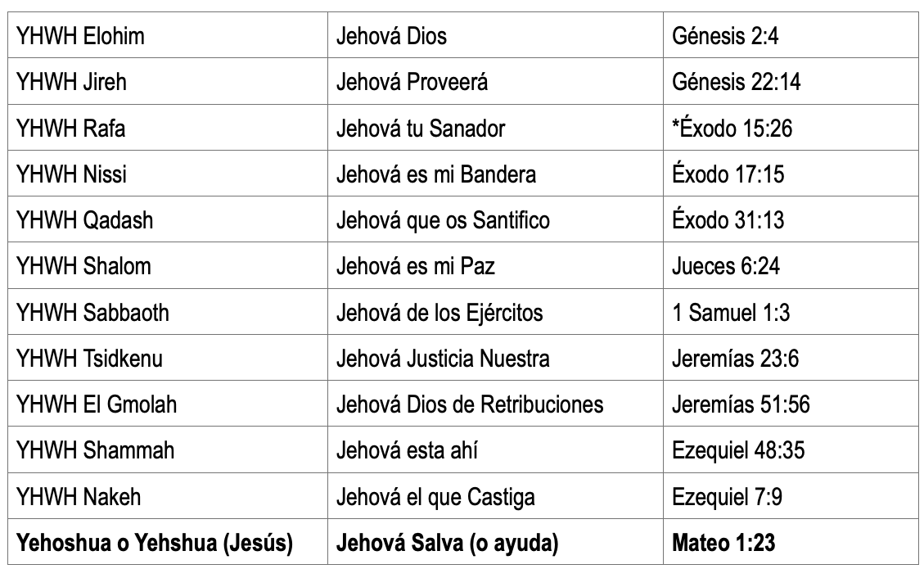Click the YHWH Nakeh cell

pyautogui.click(x=167, y=496)
